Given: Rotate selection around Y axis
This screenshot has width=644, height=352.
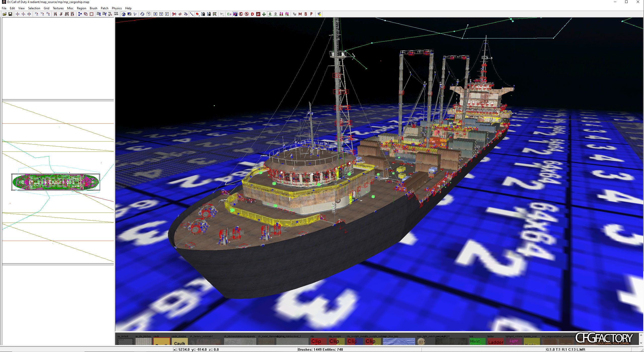Looking at the screenshot, I should [42, 14].
